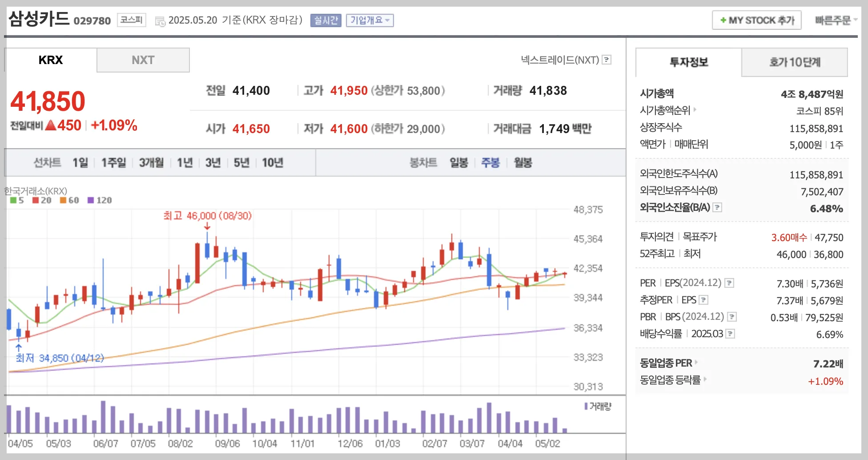868x460 pixels.
Task: Click the red 20-day moving average swatch
Action: pyautogui.click(x=36, y=200)
